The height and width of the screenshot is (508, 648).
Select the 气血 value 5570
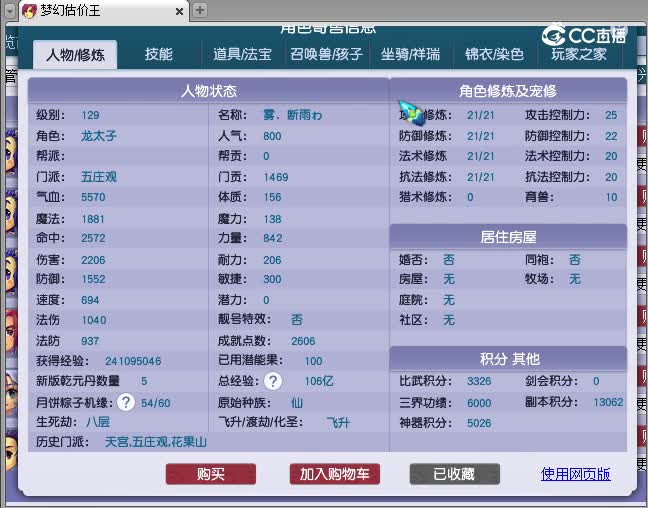click(93, 197)
